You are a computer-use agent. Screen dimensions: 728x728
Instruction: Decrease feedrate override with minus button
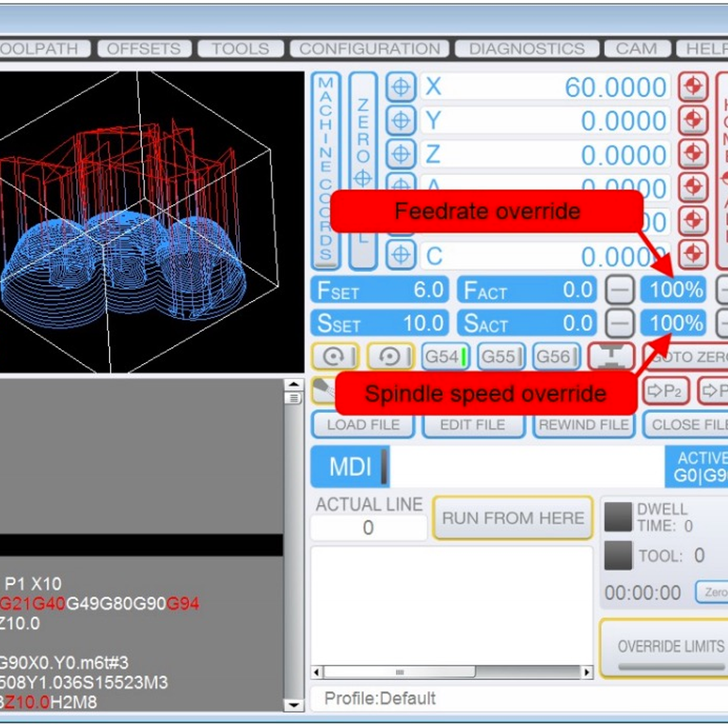tap(619, 290)
